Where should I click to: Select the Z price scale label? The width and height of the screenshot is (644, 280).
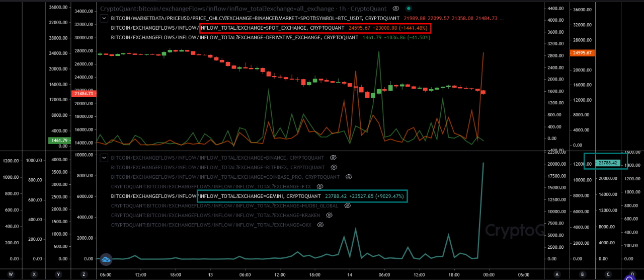click(83, 274)
